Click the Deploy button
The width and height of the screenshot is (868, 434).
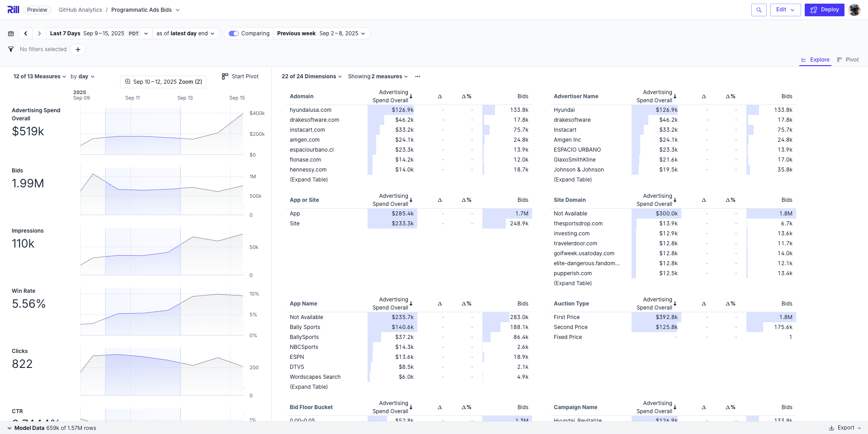click(824, 10)
